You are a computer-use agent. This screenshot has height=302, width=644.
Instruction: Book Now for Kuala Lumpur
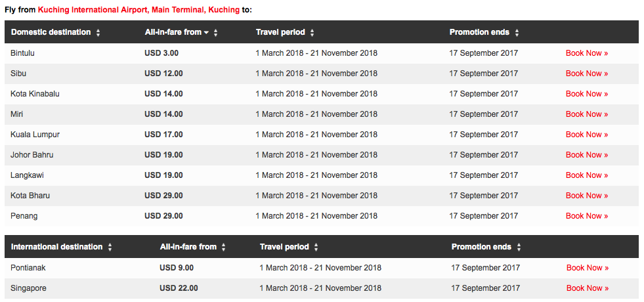pos(586,135)
